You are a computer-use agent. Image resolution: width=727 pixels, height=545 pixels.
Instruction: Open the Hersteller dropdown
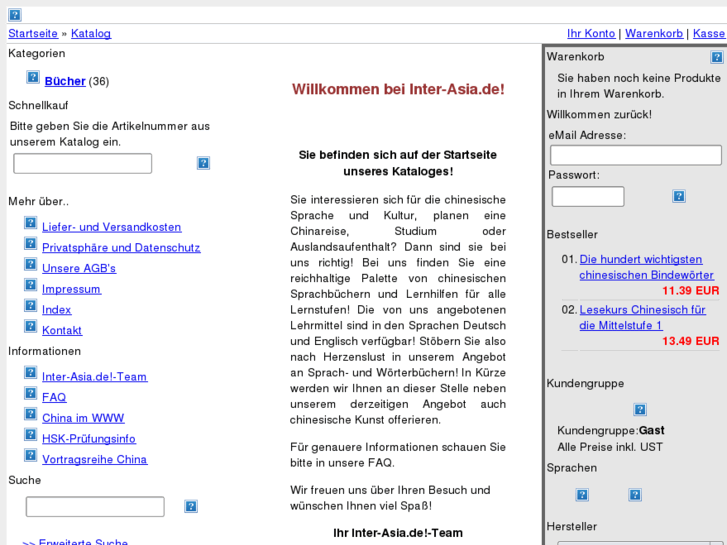tap(640, 542)
